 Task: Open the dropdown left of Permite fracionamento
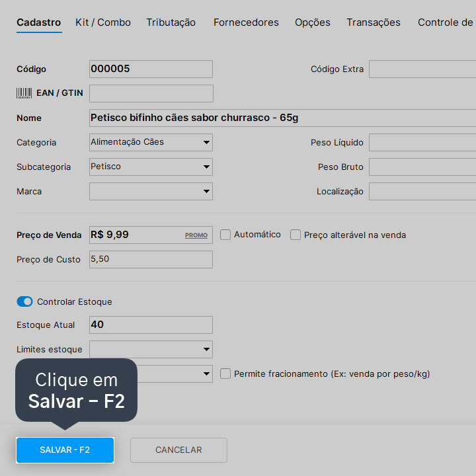click(175, 374)
